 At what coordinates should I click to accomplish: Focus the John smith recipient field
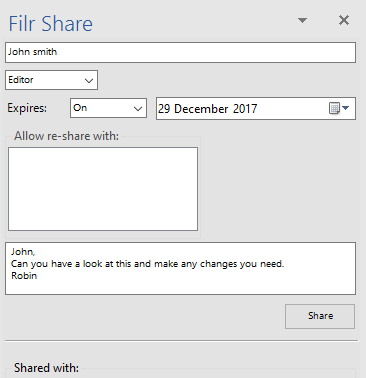coord(180,52)
